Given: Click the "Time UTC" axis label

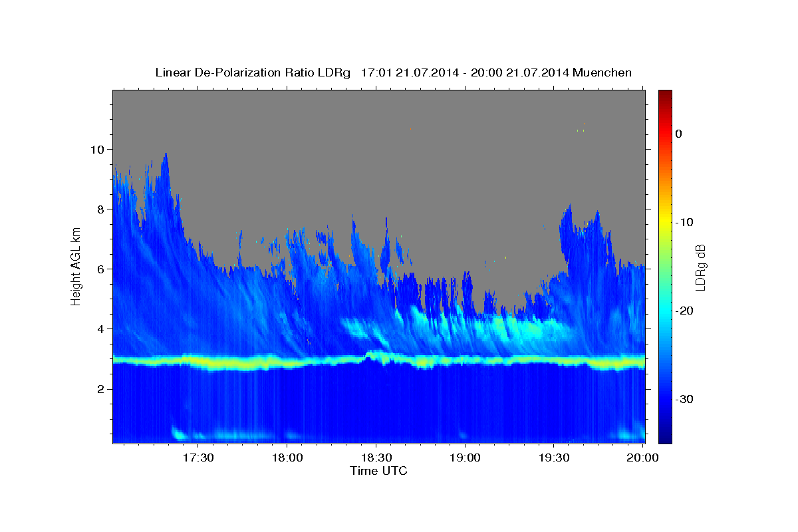Looking at the screenshot, I should pyautogui.click(x=378, y=471).
